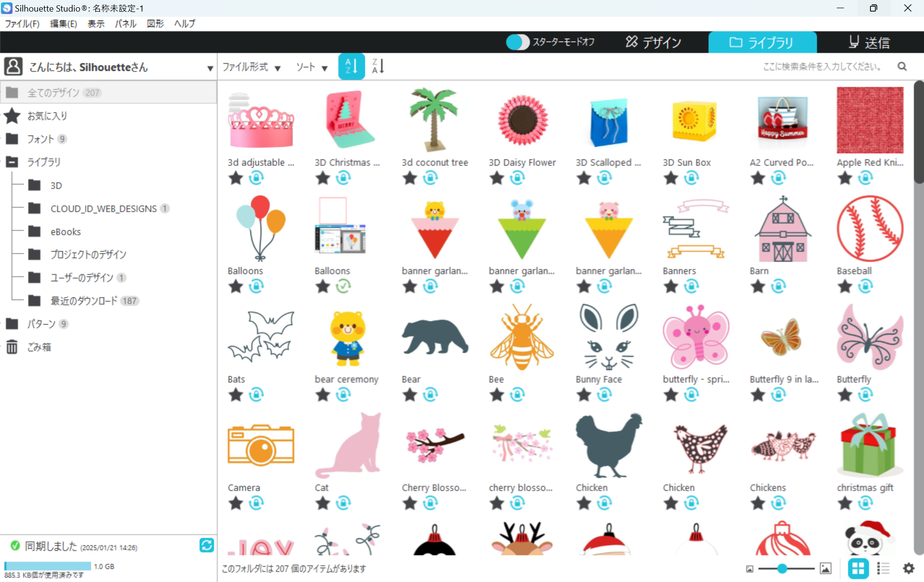The width and height of the screenshot is (924, 582).
Task: Select the ライブラリ tab
Action: [x=763, y=42]
